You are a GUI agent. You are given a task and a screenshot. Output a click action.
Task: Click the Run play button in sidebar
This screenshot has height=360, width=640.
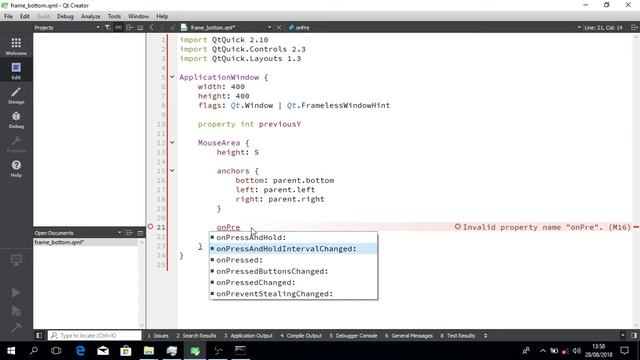coord(16,293)
